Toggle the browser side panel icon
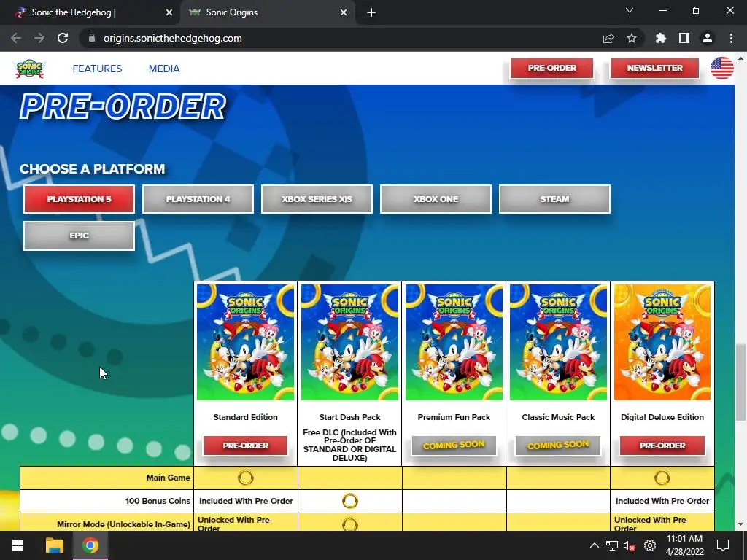The image size is (747, 560). (x=684, y=38)
